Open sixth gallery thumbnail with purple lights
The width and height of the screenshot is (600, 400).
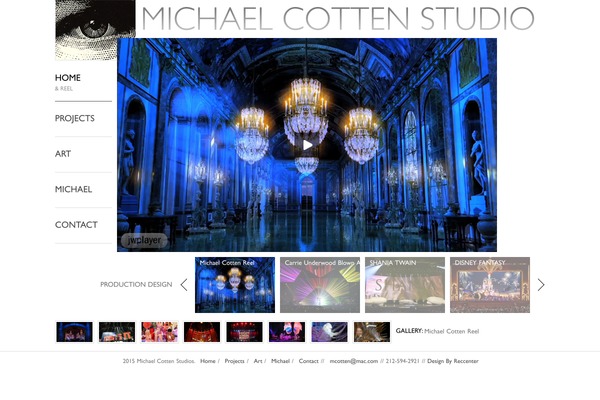[287, 331]
